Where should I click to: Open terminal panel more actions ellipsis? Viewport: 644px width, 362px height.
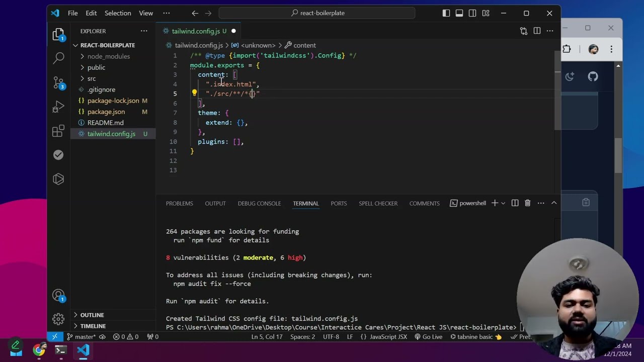coord(541,203)
